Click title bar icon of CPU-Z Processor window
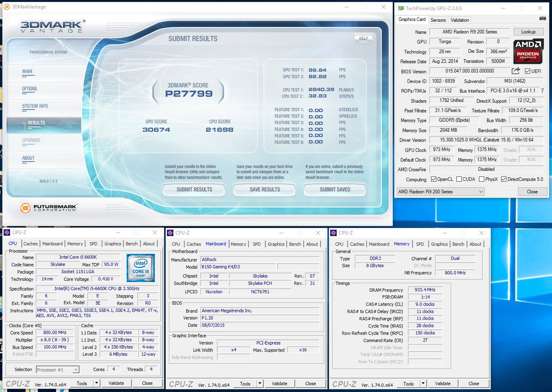 point(7,232)
